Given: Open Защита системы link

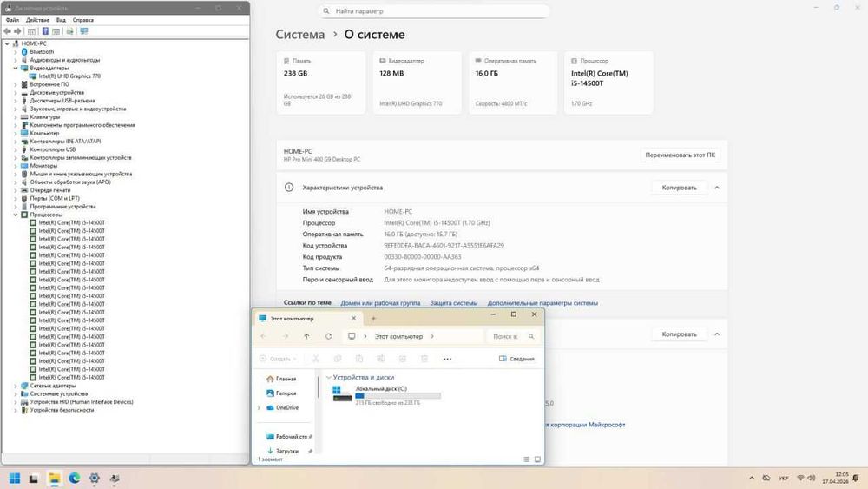Looking at the screenshot, I should [x=454, y=303].
